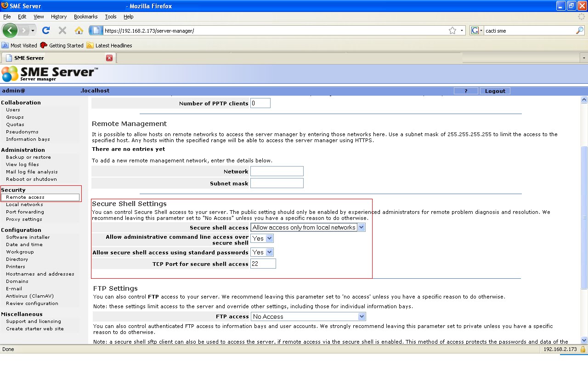This screenshot has height=368, width=588.
Task: Open Information bays
Action: click(x=28, y=139)
